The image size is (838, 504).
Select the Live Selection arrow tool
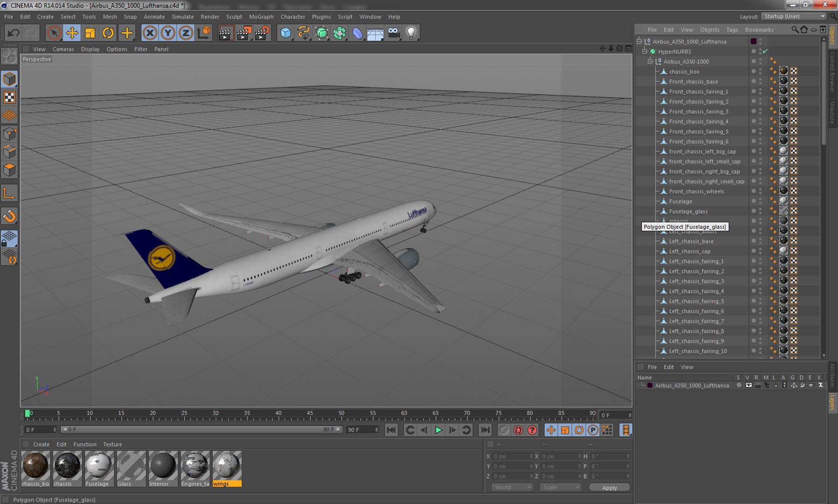point(54,33)
